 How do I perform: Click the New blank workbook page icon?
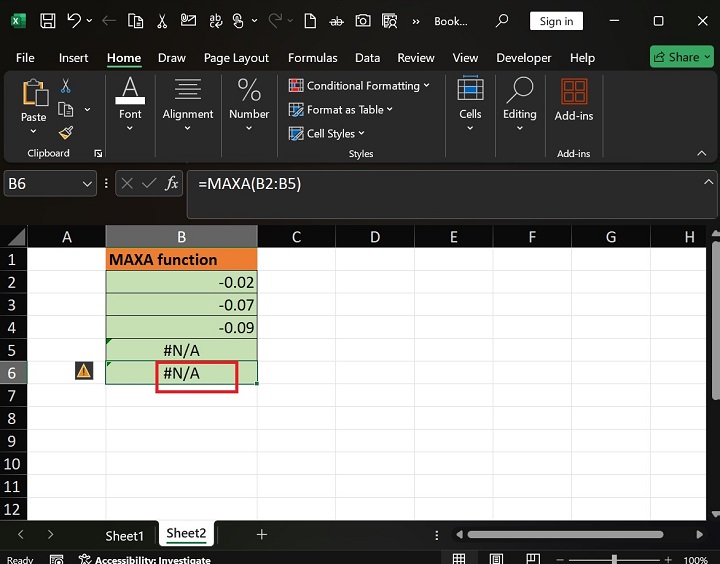310,21
